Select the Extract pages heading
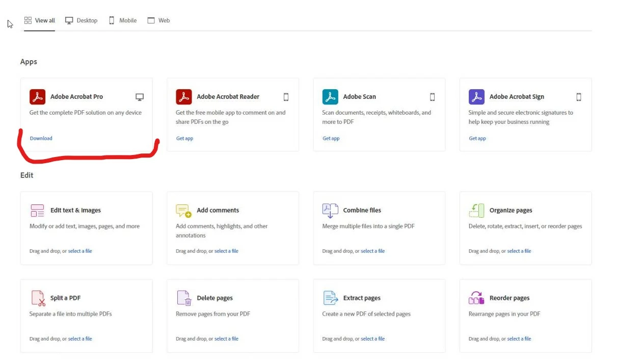644x362 pixels. (x=362, y=298)
